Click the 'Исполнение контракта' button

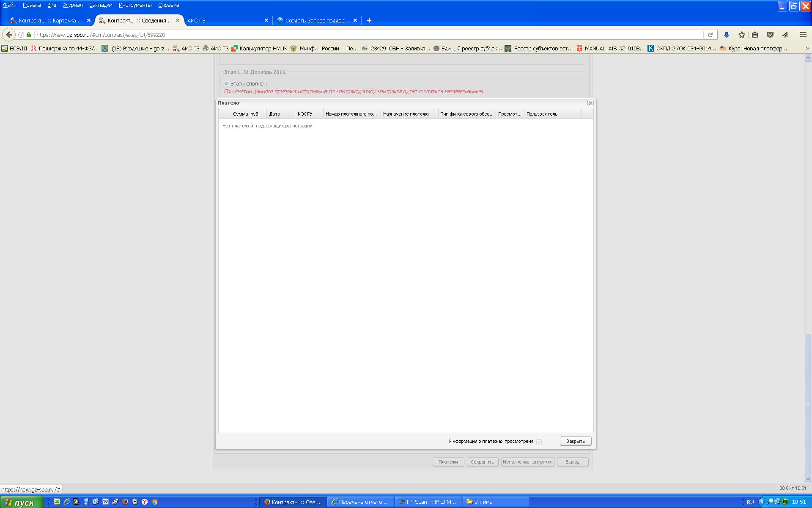[x=528, y=462]
